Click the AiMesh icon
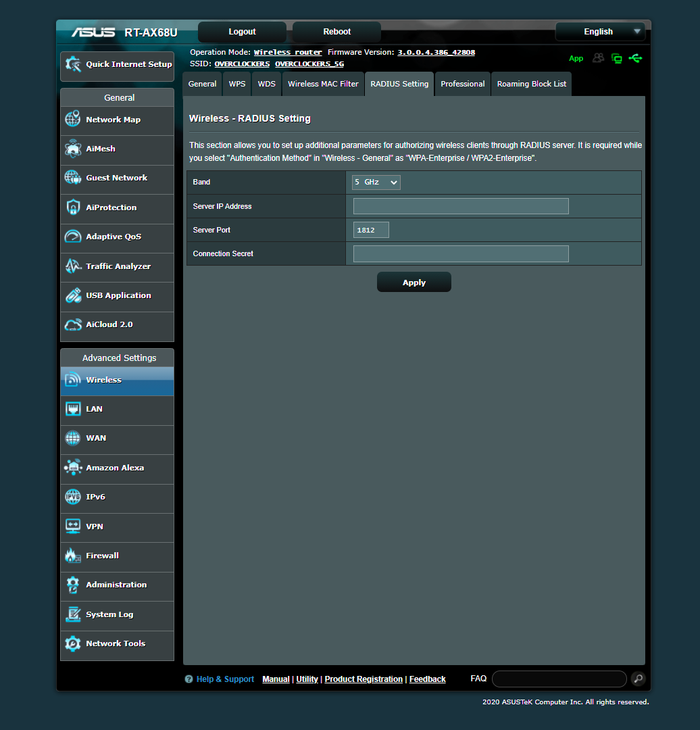Image resolution: width=700 pixels, height=730 pixels. [72, 149]
